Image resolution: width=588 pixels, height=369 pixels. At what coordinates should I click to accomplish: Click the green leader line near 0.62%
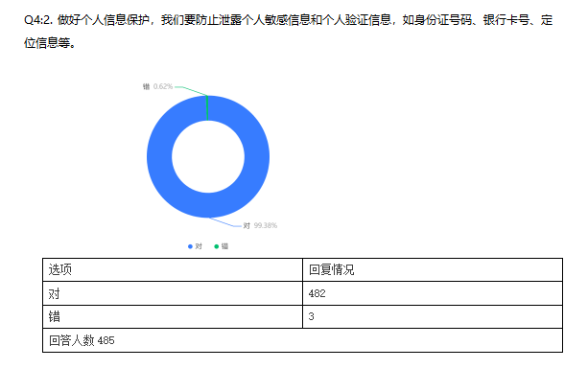[x=191, y=91]
